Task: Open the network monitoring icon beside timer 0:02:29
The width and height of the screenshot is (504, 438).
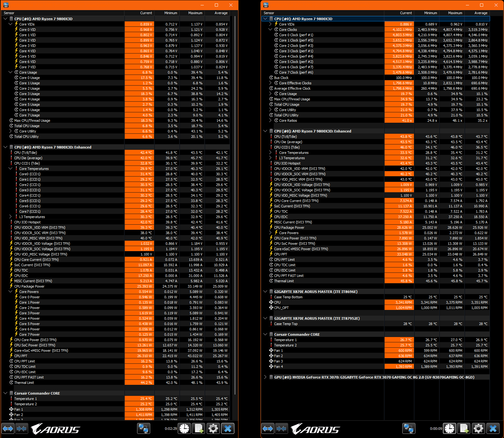Action: click(x=144, y=429)
